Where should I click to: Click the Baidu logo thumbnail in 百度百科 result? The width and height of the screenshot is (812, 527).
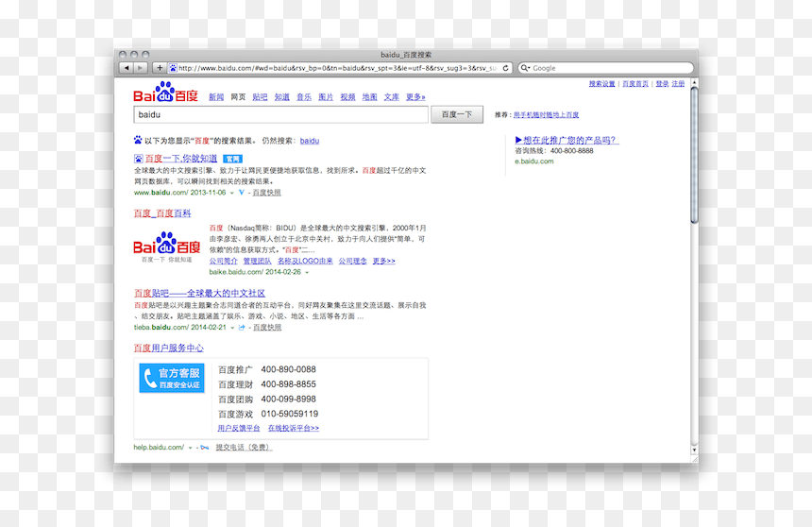point(167,247)
